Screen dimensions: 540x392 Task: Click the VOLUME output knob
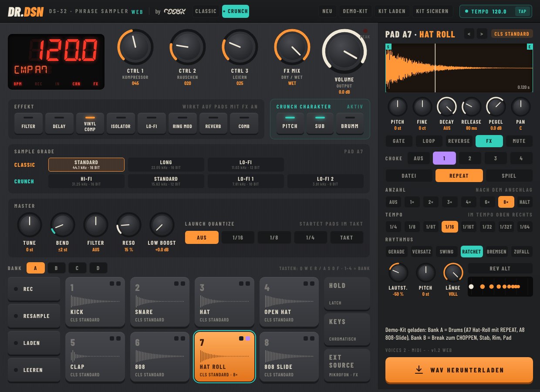344,51
